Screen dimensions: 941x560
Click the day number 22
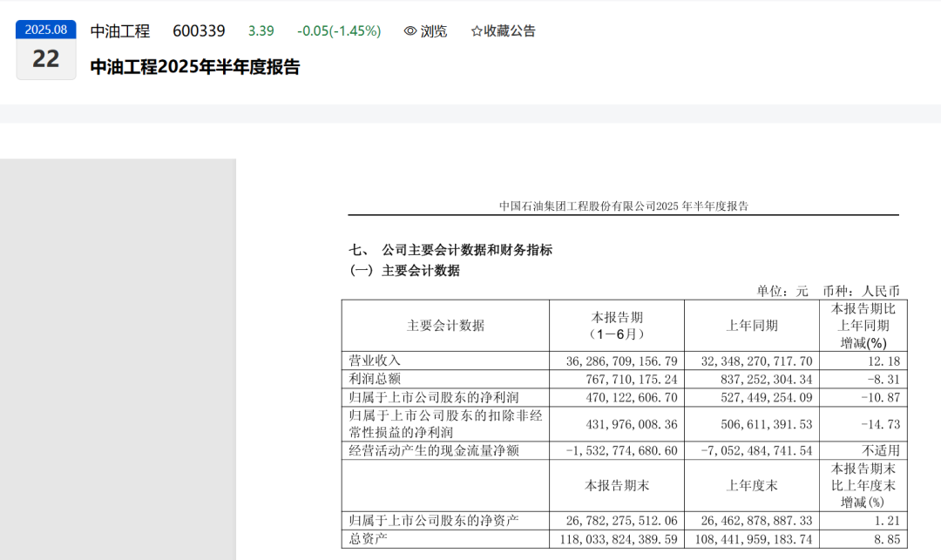[46, 58]
